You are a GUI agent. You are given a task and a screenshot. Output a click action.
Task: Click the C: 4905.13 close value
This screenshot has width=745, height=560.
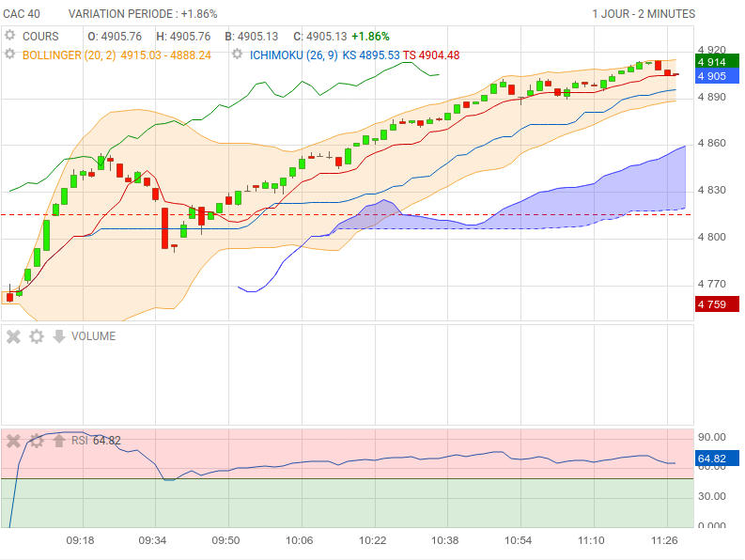pyautogui.click(x=320, y=37)
